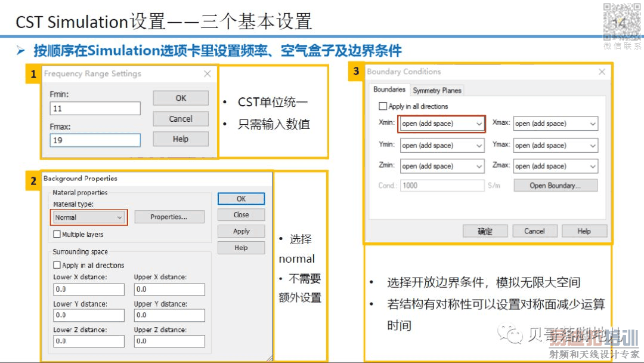644x363 pixels.
Task: Focus the Upper Y distance field
Action: point(169,315)
